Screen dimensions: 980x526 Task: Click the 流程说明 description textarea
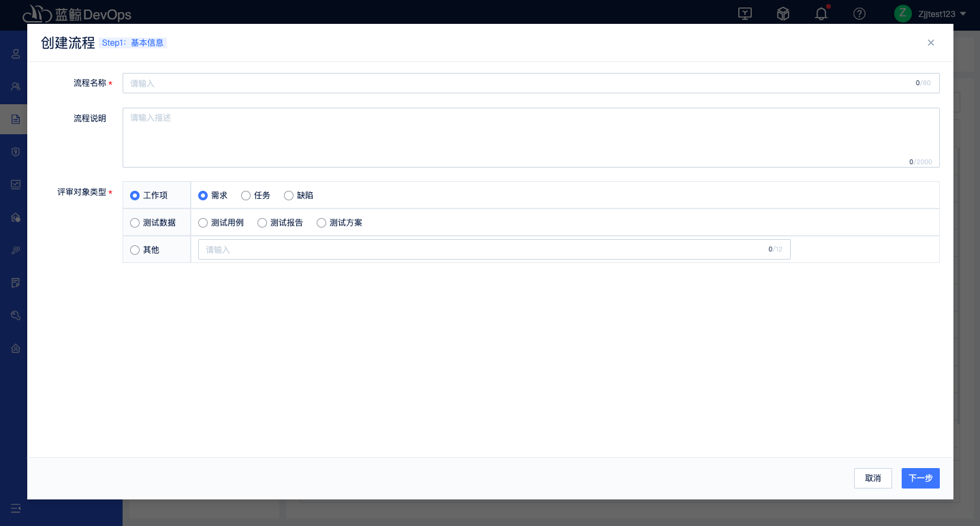(x=531, y=138)
